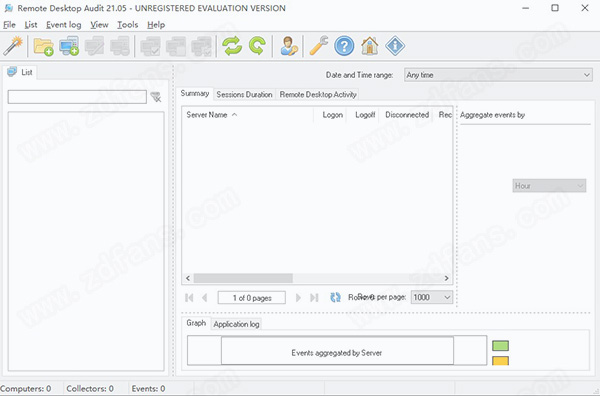Click Aggregate events by label
The image size is (600, 396).
click(492, 115)
